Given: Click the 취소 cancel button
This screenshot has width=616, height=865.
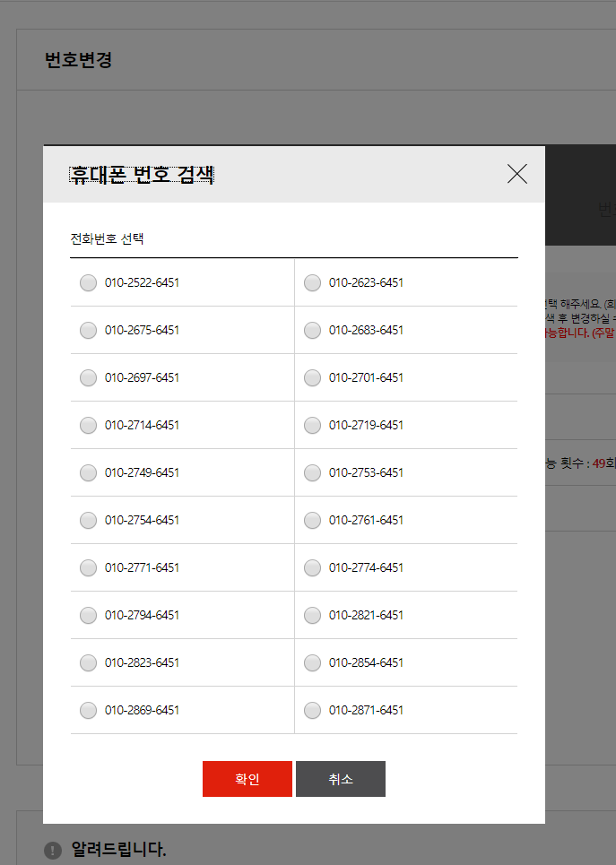Looking at the screenshot, I should click(341, 779).
